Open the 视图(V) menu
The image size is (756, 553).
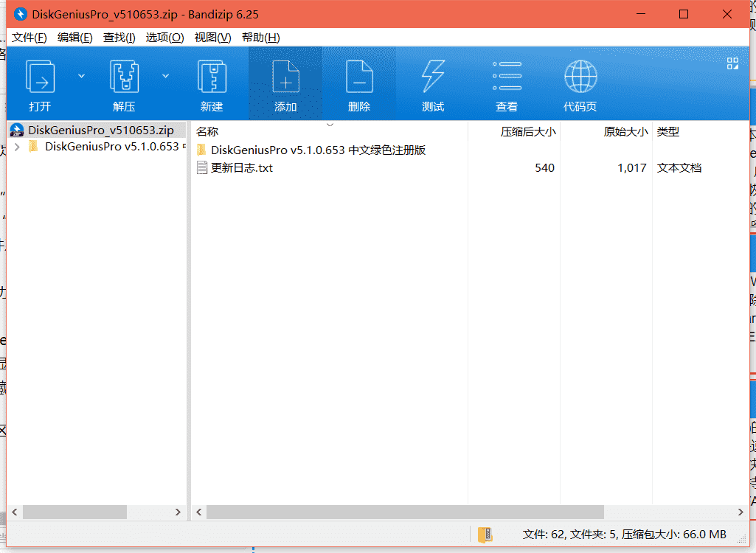[212, 38]
